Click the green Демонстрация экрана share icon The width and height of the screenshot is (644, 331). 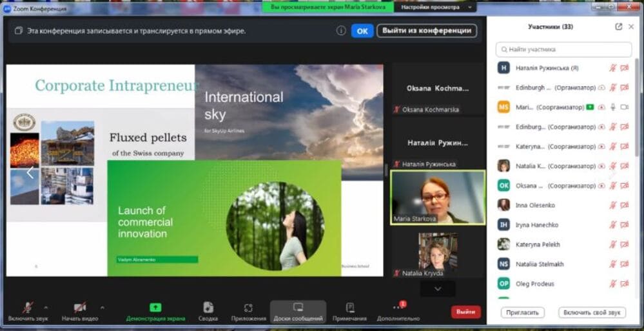click(155, 308)
